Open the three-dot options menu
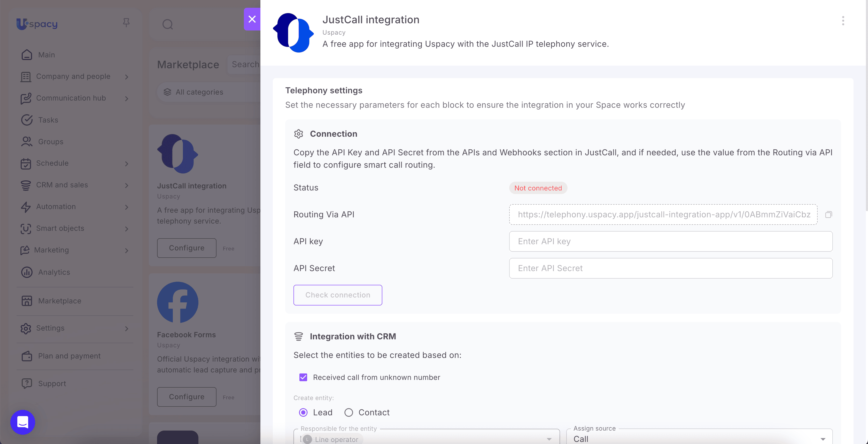Screen dimensions: 868x444 843,21
